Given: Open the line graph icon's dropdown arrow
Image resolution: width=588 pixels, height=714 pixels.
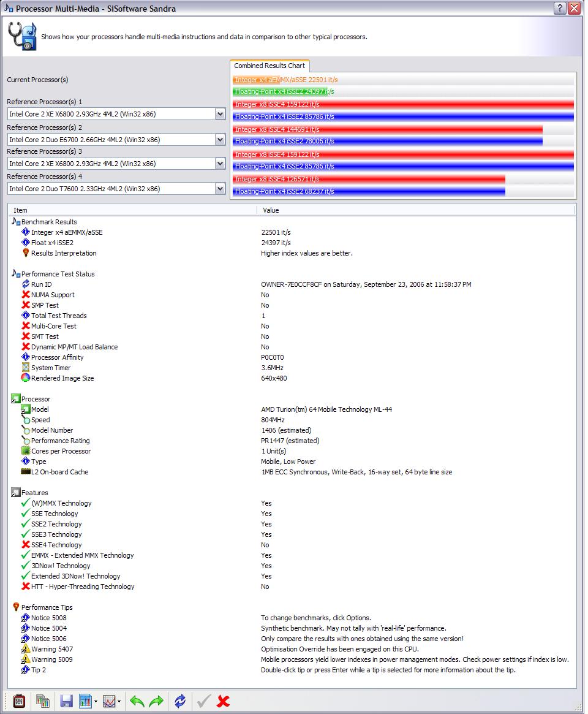Looking at the screenshot, I should pyautogui.click(x=119, y=701).
